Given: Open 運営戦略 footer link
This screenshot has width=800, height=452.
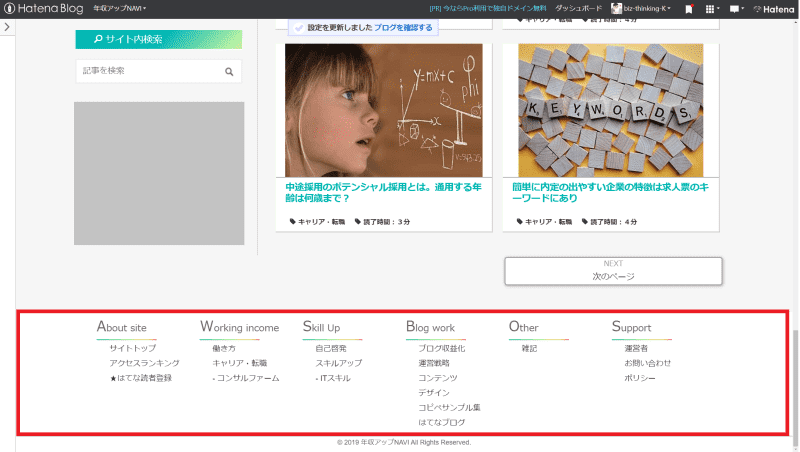Looking at the screenshot, I should coord(434,363).
